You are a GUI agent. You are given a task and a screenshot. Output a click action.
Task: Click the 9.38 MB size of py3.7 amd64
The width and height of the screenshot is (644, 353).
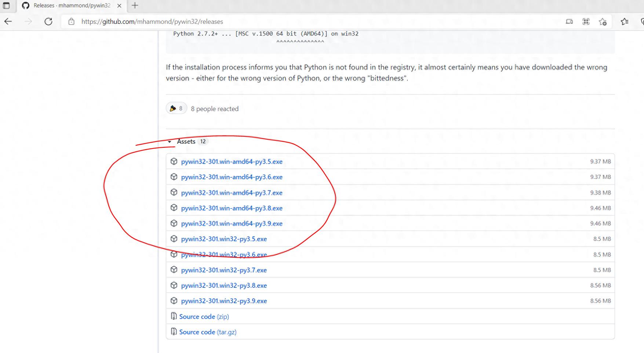[601, 193]
